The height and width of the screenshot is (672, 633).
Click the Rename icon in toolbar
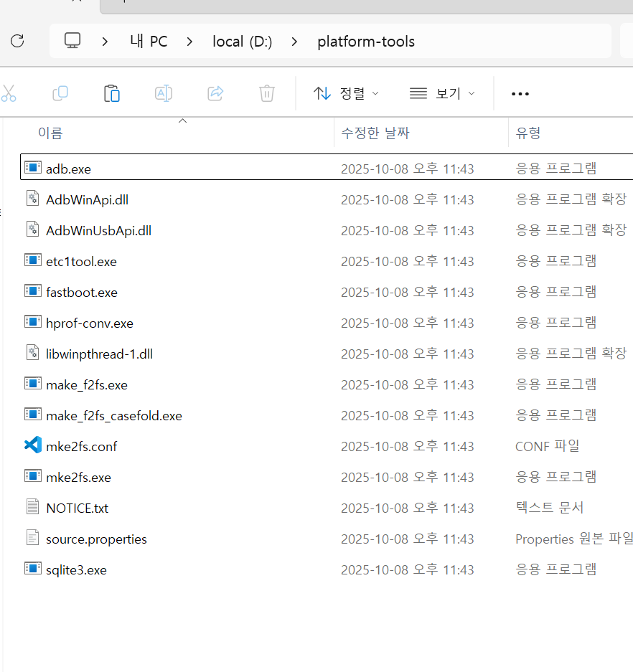pos(164,93)
